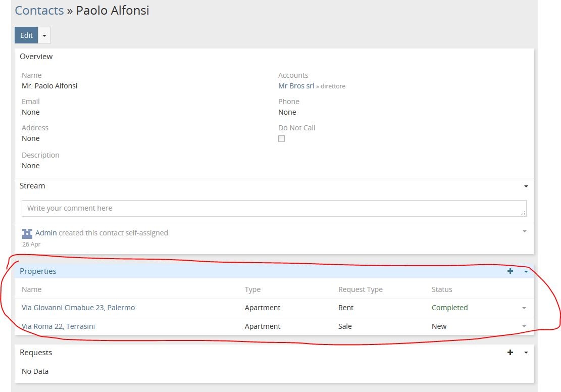561x392 pixels.
Task: Expand the Stream panel dropdown menu
Action: click(x=526, y=186)
